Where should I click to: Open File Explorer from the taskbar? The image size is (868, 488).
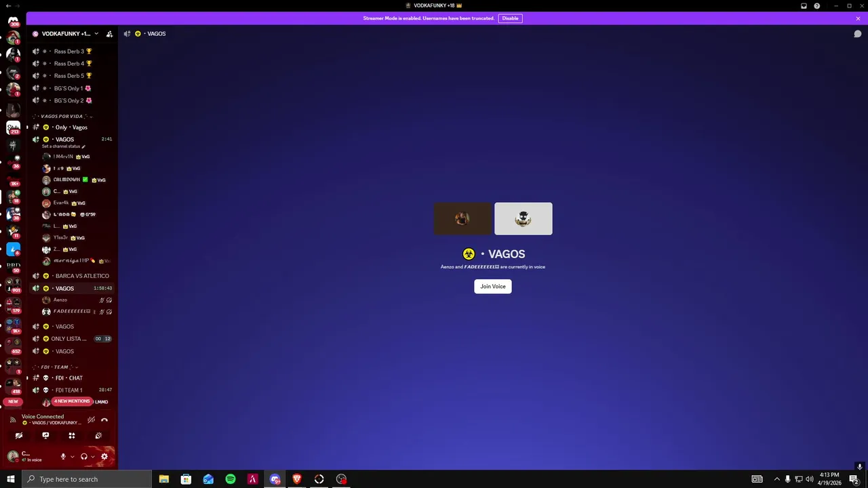click(x=164, y=479)
